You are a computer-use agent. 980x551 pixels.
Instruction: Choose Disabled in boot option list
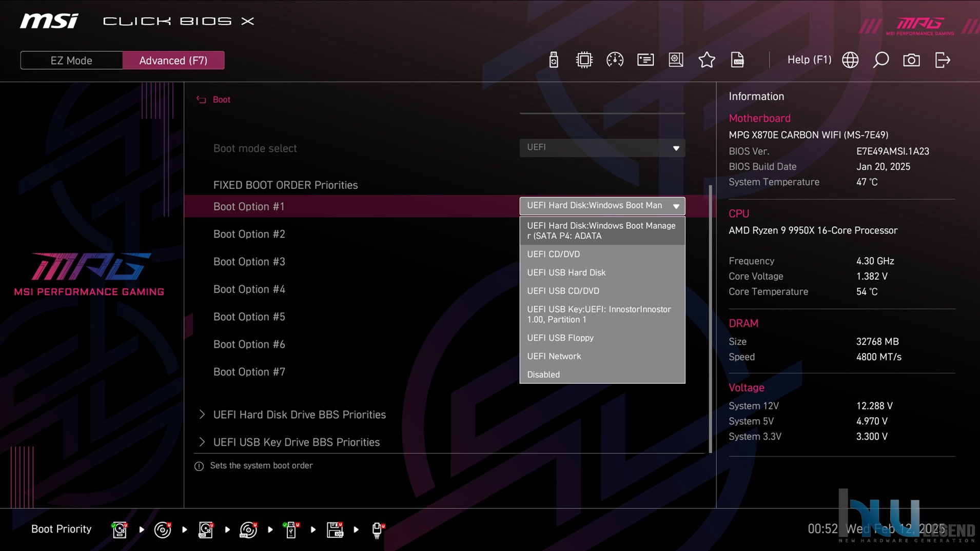[x=602, y=375]
